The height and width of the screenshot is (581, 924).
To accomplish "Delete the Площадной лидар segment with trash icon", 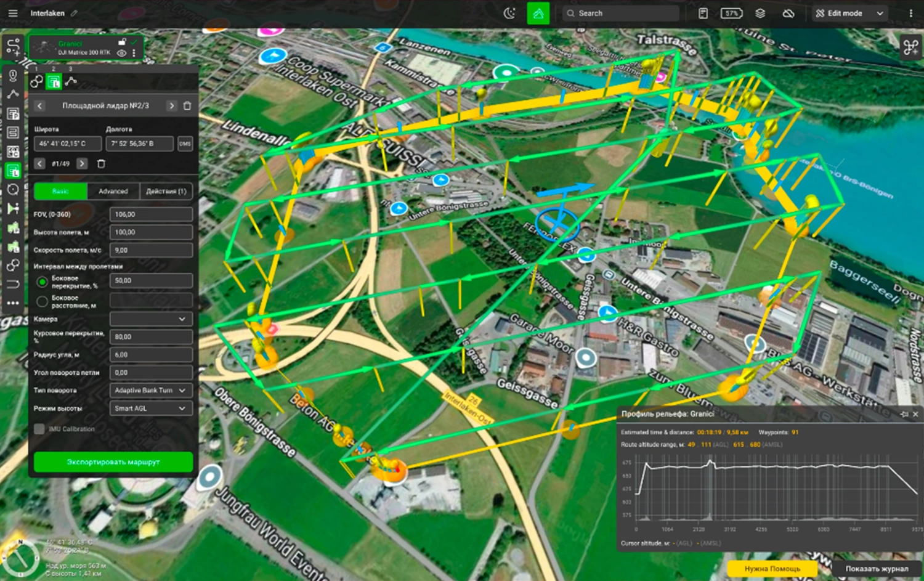I will point(187,106).
